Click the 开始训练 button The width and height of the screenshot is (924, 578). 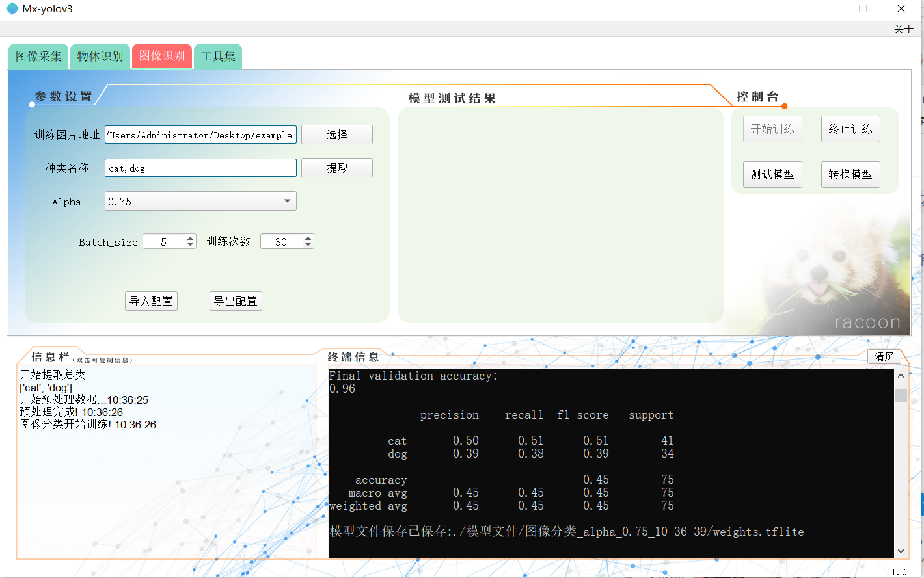tap(772, 129)
